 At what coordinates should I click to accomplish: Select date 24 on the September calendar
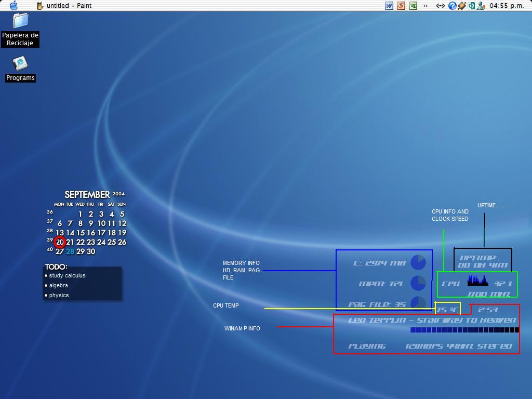click(x=101, y=242)
